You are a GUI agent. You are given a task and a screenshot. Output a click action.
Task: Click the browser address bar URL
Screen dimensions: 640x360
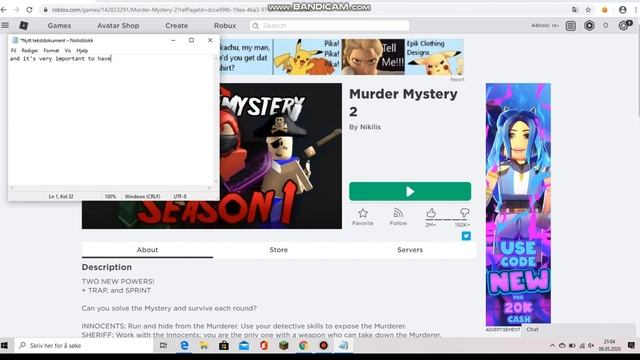click(x=159, y=9)
